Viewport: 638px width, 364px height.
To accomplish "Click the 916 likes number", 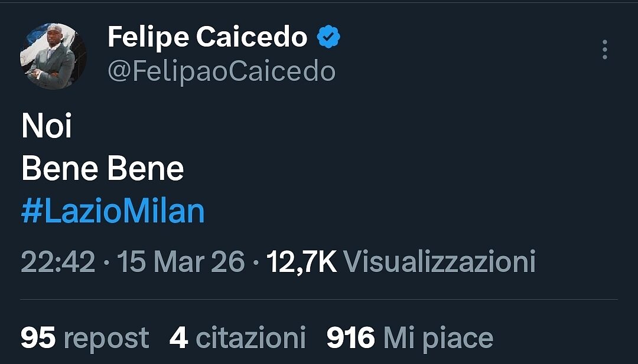I will 351,338.
